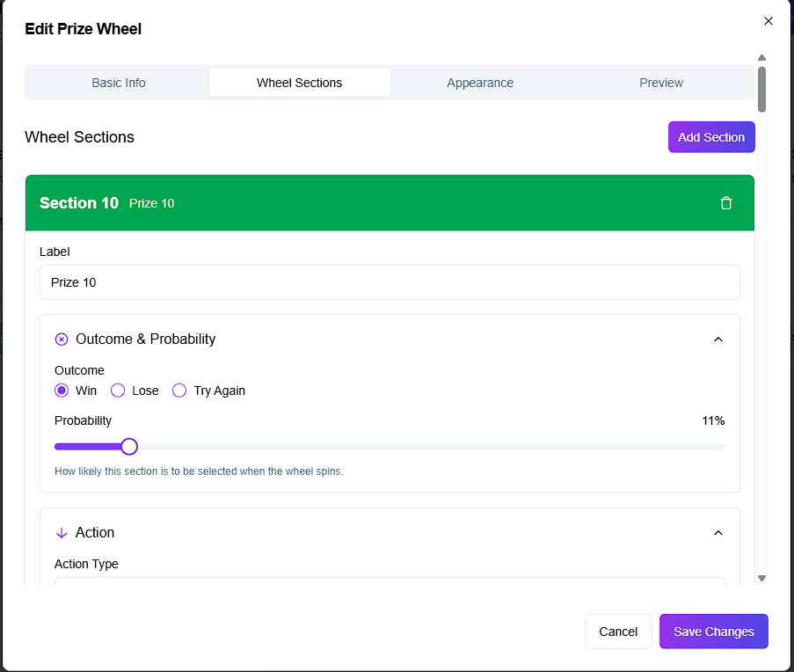The height and width of the screenshot is (672, 794).
Task: Click the down-arrow icon beside Action
Action: pyautogui.click(x=62, y=533)
